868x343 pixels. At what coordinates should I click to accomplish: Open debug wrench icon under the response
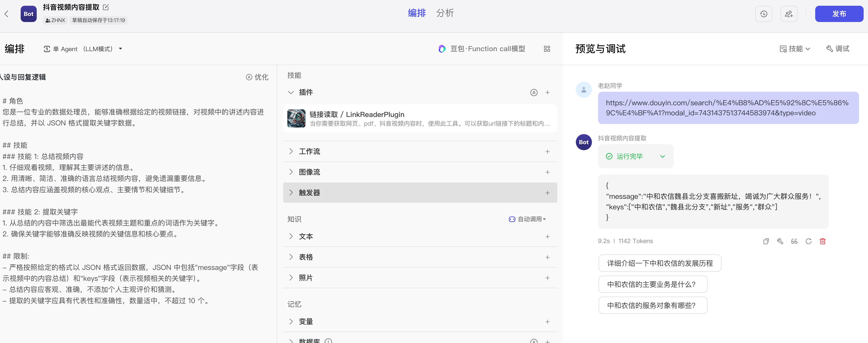780,241
